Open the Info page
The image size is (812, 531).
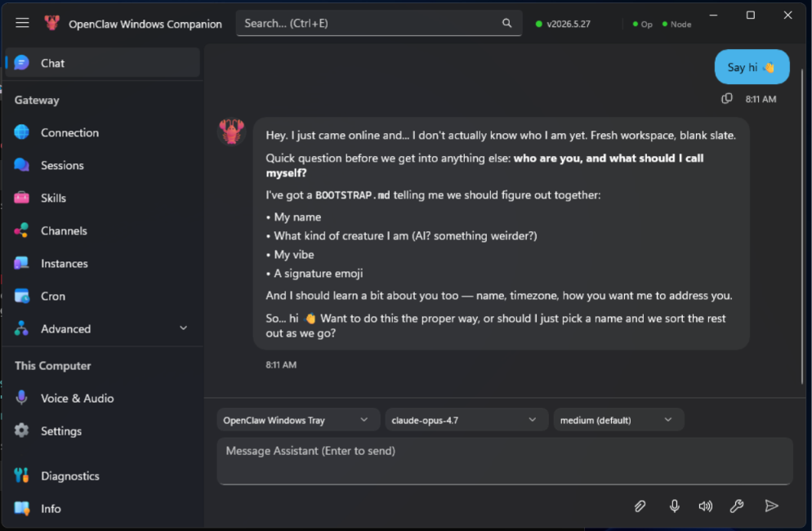tap(103, 508)
